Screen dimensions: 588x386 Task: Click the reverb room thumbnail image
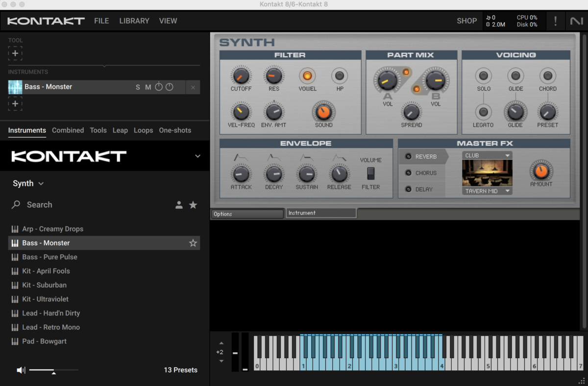[487, 173]
